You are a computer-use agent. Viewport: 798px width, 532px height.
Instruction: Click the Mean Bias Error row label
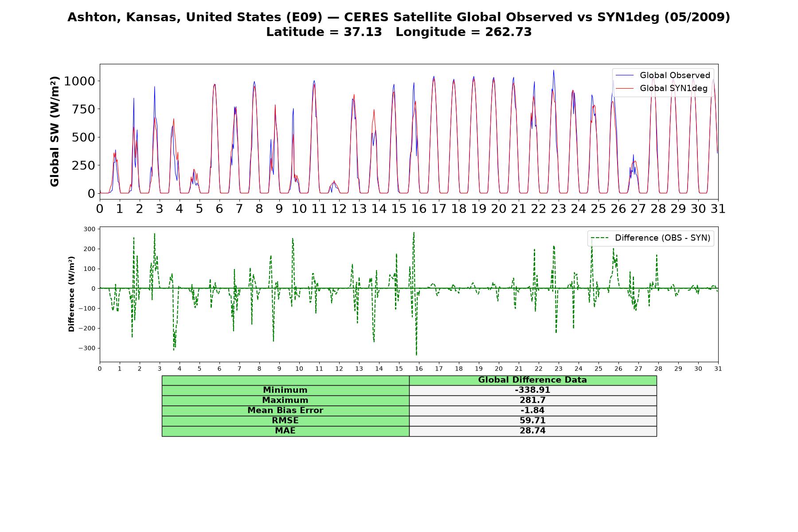click(286, 411)
